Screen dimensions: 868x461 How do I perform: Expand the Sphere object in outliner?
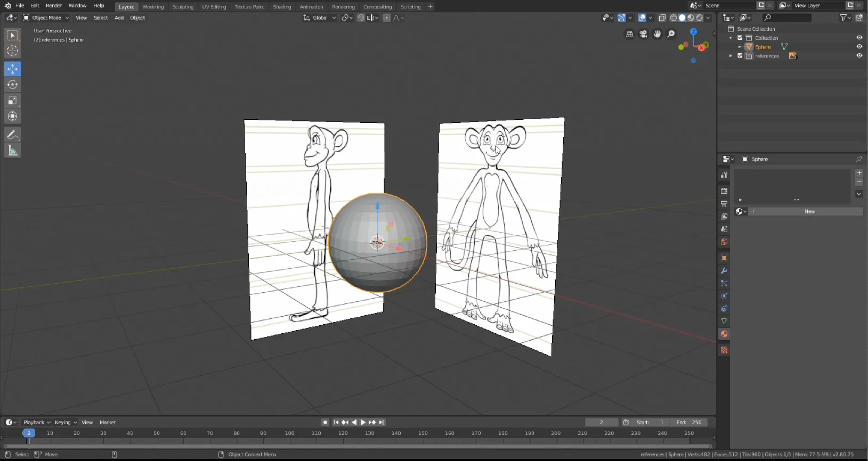(x=740, y=47)
